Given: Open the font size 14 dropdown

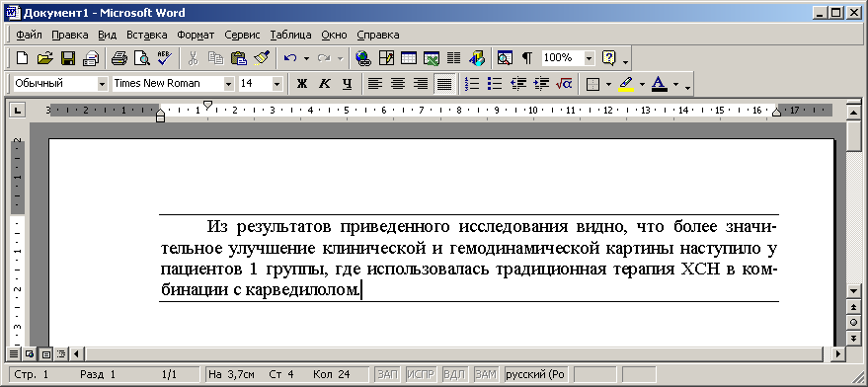Looking at the screenshot, I should (276, 84).
